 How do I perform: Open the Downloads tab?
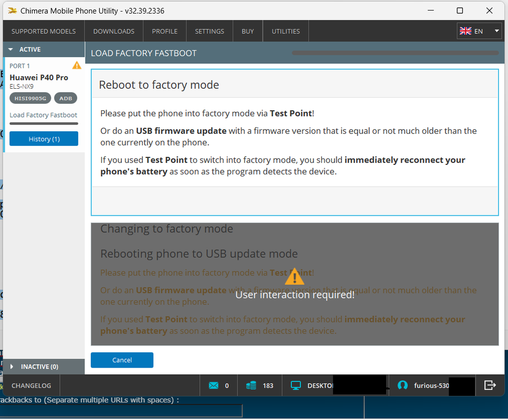point(113,31)
